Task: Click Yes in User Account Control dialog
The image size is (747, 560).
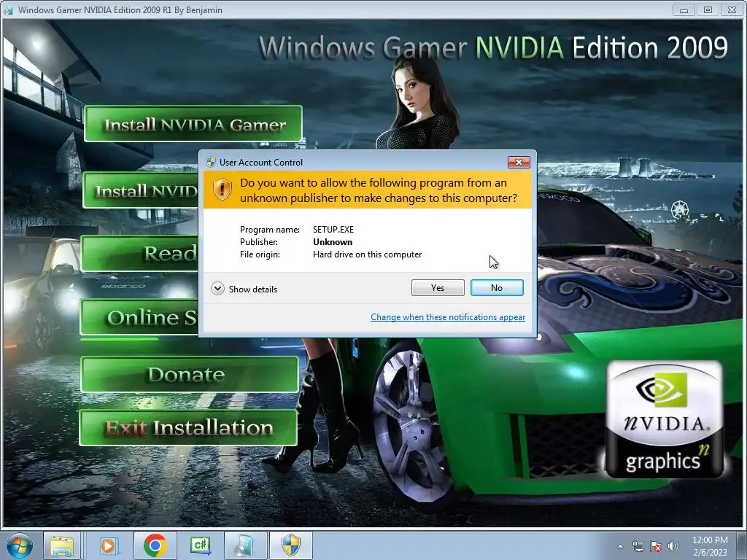Action: (438, 287)
